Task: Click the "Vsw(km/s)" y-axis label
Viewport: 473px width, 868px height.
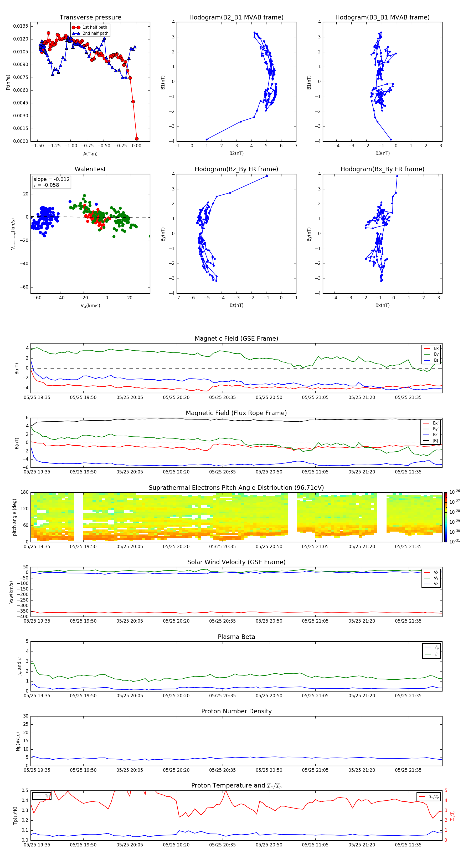Action: point(11,592)
